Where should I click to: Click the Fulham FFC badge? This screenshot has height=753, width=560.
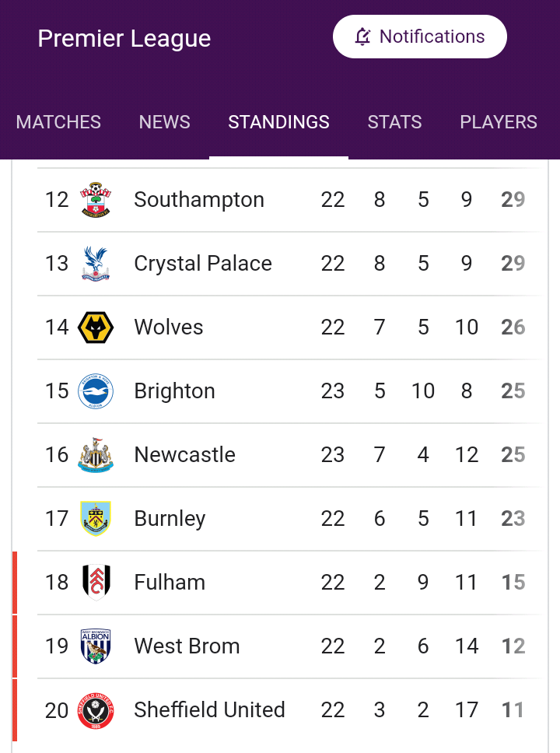point(96,583)
